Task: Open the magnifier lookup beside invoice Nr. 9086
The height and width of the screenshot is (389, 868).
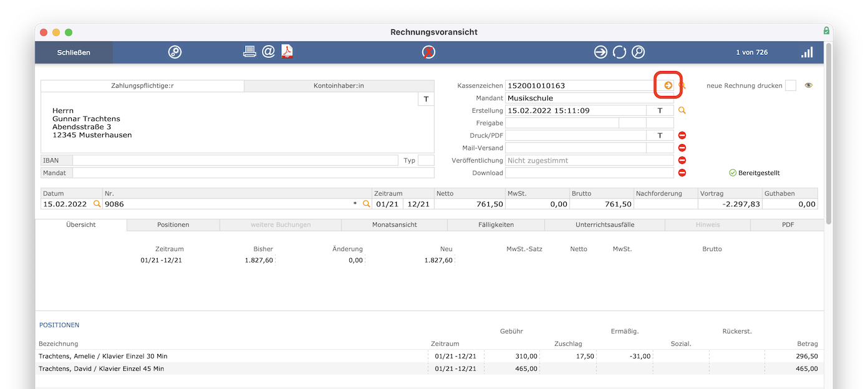Action: 367,204
